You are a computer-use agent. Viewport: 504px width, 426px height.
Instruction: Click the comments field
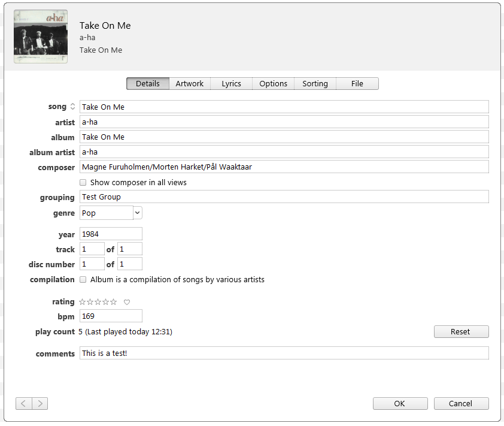coord(284,353)
